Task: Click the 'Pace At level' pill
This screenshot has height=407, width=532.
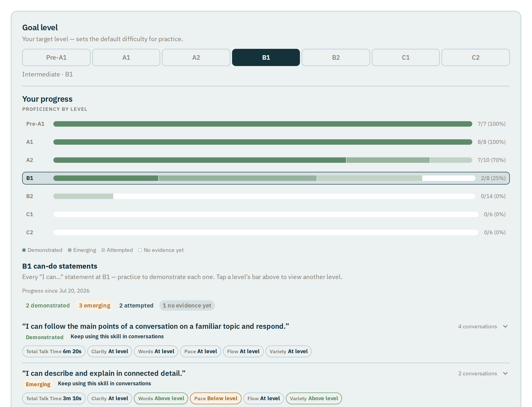Action: click(x=200, y=351)
